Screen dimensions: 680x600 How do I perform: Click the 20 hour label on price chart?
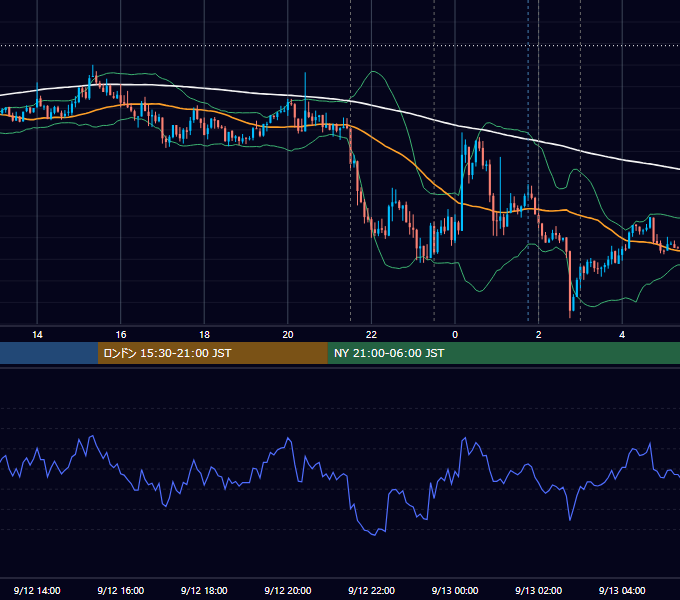coord(288,335)
